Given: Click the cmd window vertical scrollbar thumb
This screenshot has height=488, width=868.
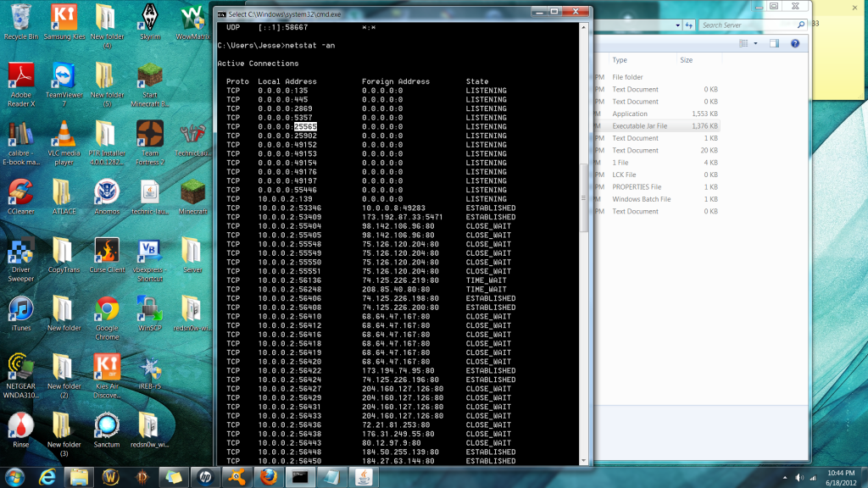Looking at the screenshot, I should click(x=583, y=198).
